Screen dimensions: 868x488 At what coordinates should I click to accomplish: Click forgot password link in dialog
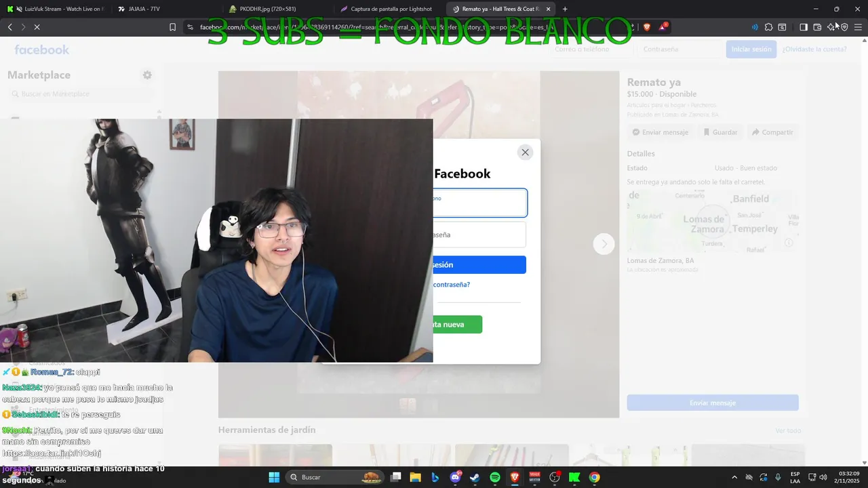(x=452, y=285)
